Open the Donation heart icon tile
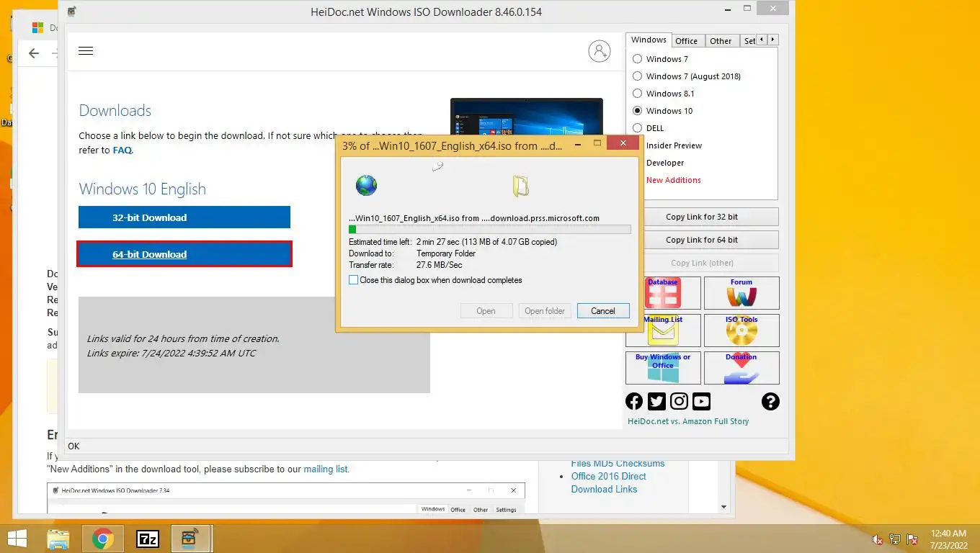The image size is (980, 553). pyautogui.click(x=741, y=367)
